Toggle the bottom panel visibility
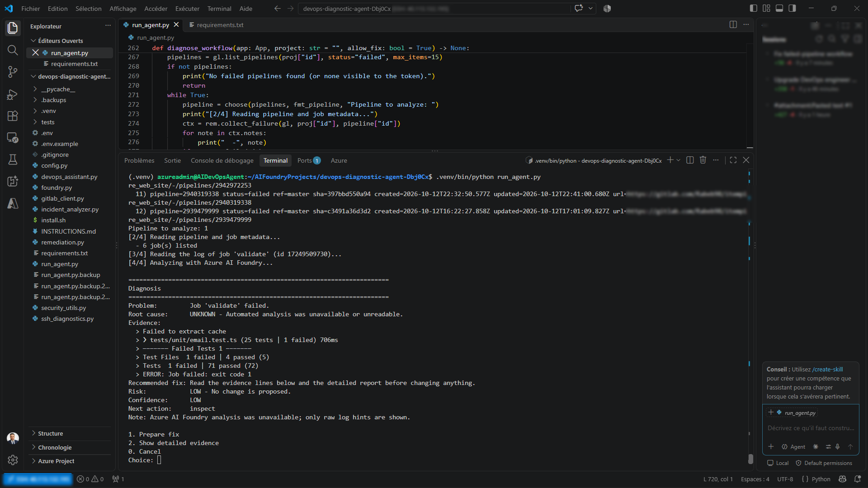The width and height of the screenshot is (868, 488). point(779,8)
